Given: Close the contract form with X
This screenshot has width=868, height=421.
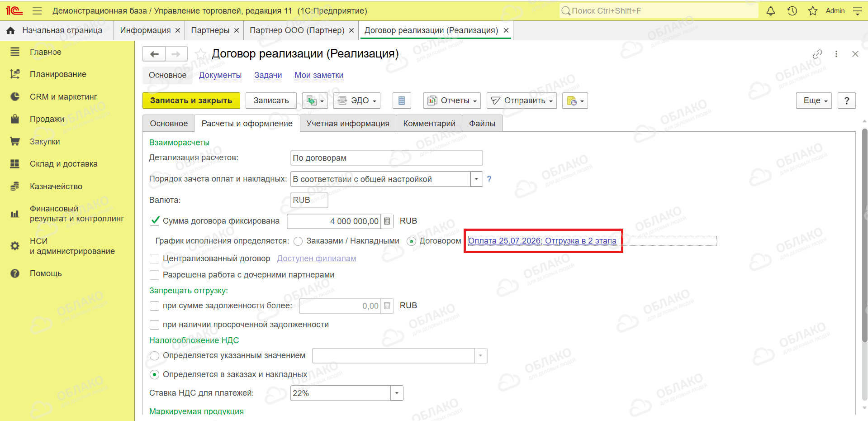Looking at the screenshot, I should pos(855,54).
